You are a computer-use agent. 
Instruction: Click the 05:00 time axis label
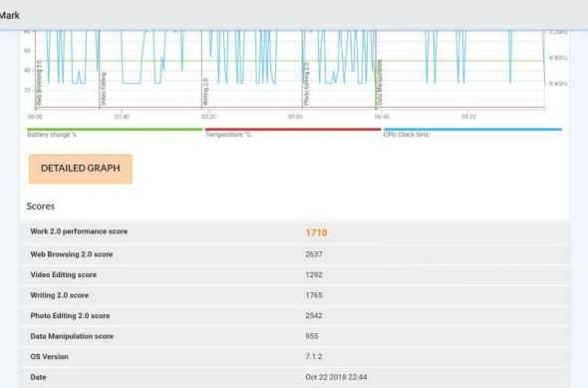(x=295, y=117)
